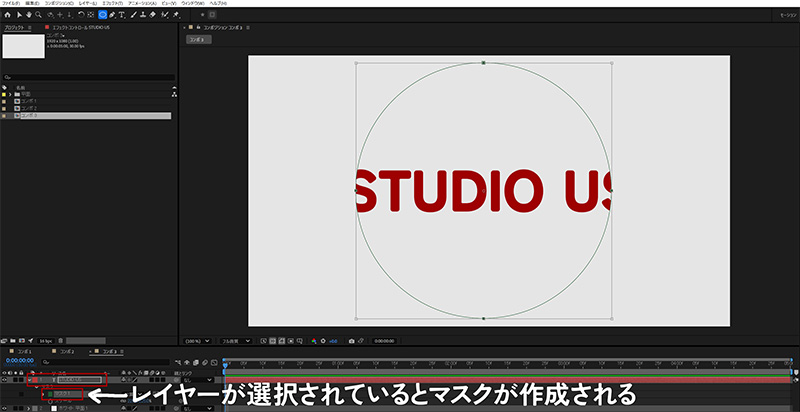Select the Pan Behind anchor point tool
Viewport: 800px width, 412px height.
coord(90,15)
